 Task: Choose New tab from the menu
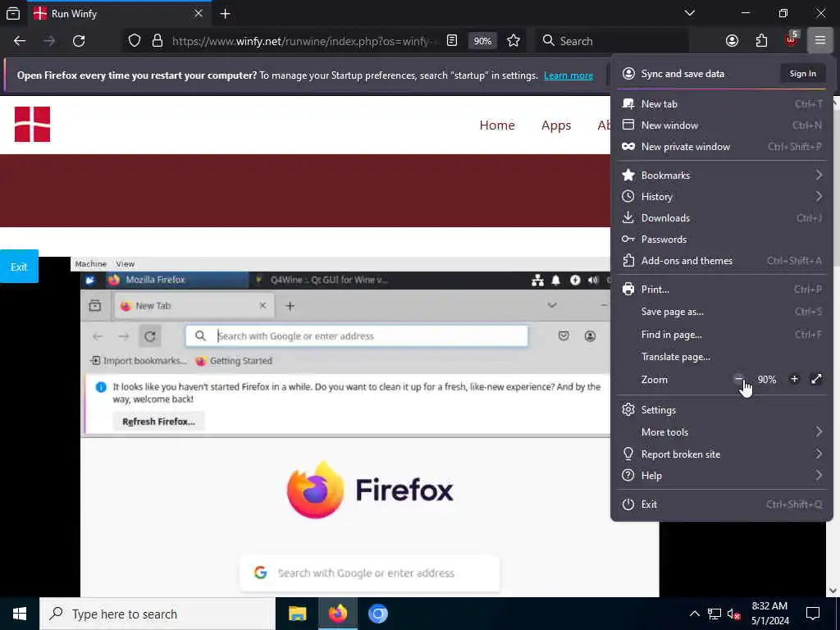tap(722, 104)
